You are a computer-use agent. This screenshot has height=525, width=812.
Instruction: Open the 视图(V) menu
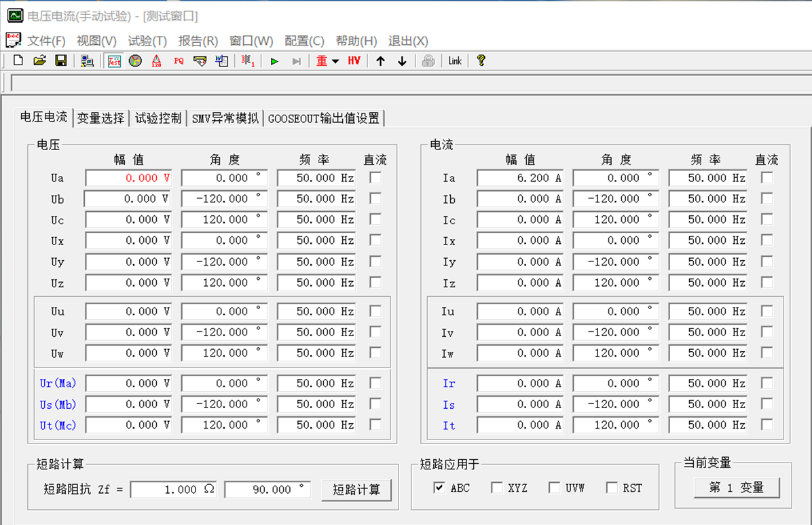coord(96,41)
